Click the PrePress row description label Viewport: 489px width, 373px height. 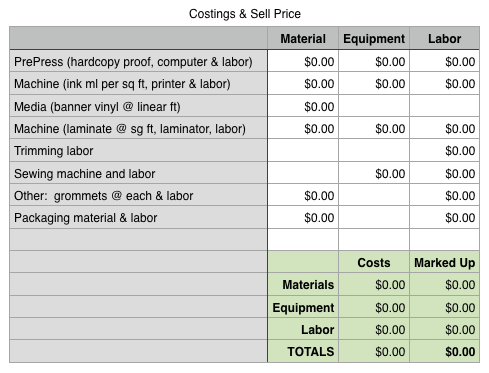[133, 62]
